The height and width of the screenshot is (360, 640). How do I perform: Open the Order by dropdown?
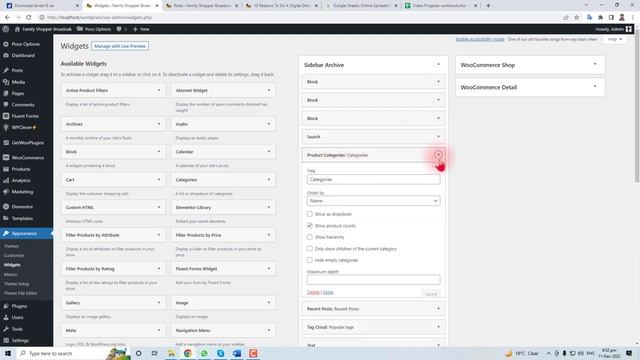[x=373, y=201]
